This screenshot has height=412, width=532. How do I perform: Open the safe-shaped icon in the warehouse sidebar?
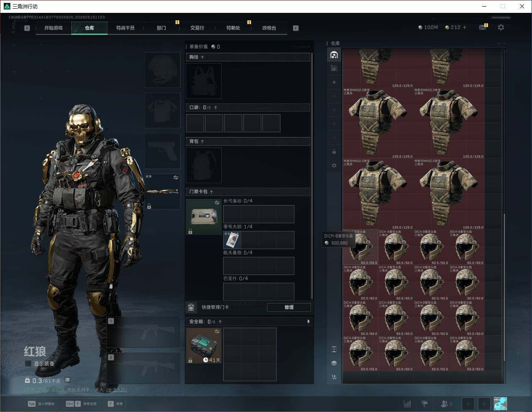pos(334,349)
